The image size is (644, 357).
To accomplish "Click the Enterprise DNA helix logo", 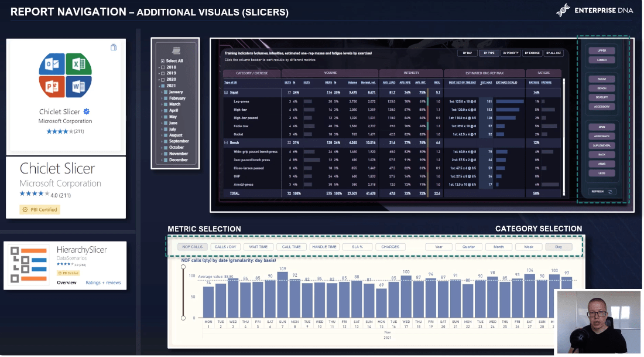I will pos(562,11).
